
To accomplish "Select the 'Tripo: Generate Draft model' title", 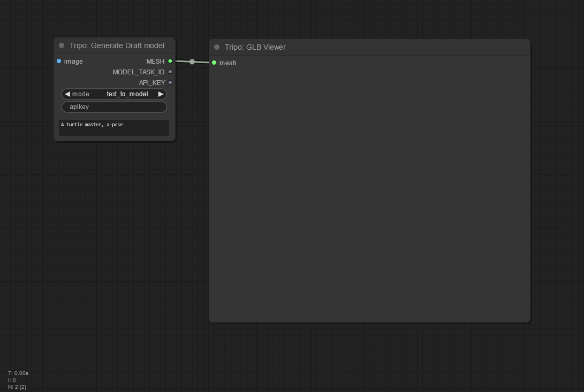I will [x=117, y=45].
